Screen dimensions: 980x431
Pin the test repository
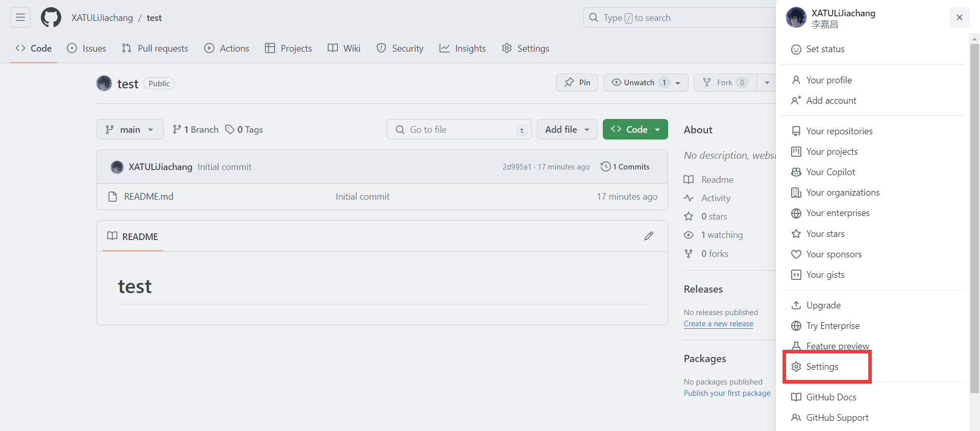click(x=577, y=83)
